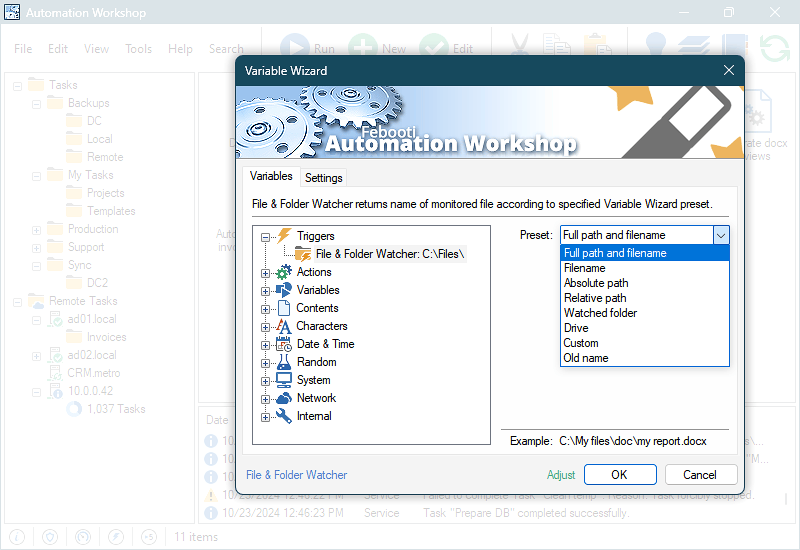Click the Paste clipboard icon in main toolbar
The width and height of the screenshot is (800, 550).
597,45
